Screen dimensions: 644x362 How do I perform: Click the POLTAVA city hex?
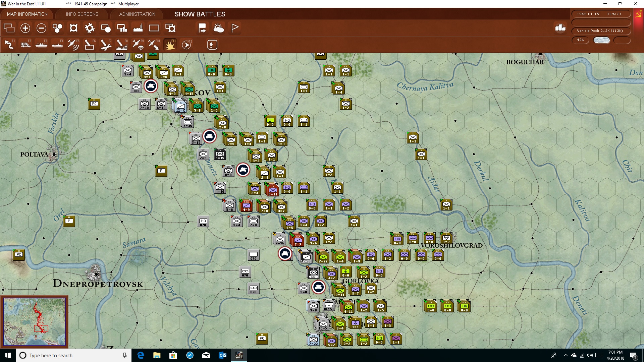54,155
